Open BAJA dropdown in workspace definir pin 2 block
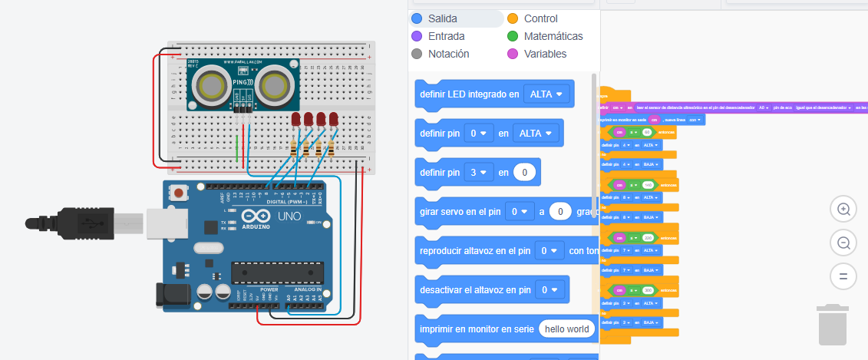This screenshot has height=360, width=868. click(650, 322)
